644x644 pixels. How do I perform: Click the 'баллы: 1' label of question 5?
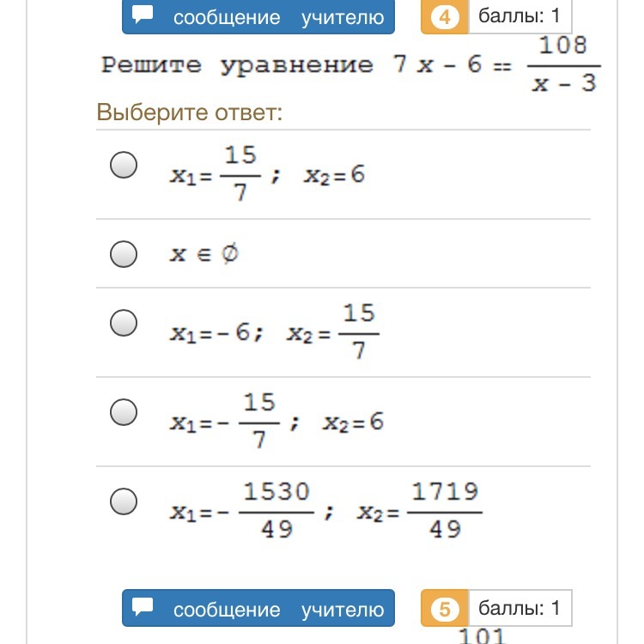click(x=519, y=608)
